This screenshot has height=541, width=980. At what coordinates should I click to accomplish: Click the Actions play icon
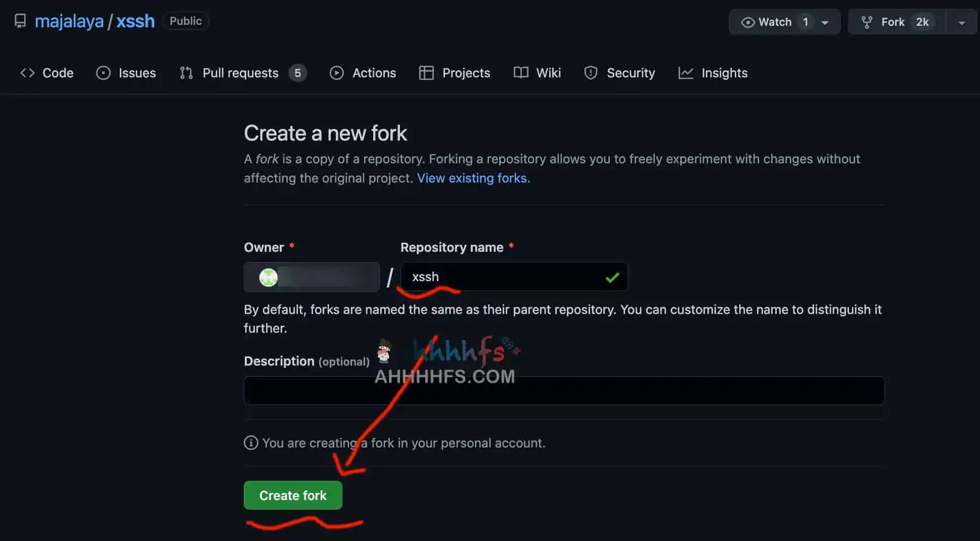[336, 73]
